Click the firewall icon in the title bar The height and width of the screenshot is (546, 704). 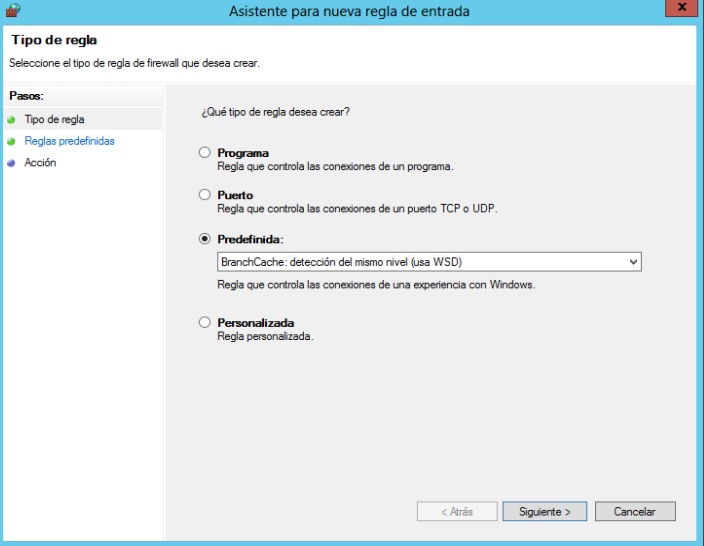pyautogui.click(x=12, y=11)
